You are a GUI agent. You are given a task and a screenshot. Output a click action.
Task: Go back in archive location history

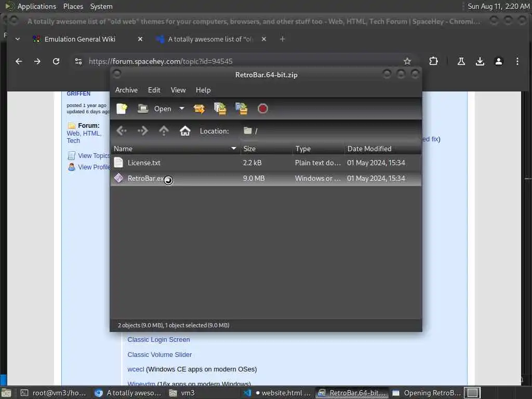coord(122,130)
